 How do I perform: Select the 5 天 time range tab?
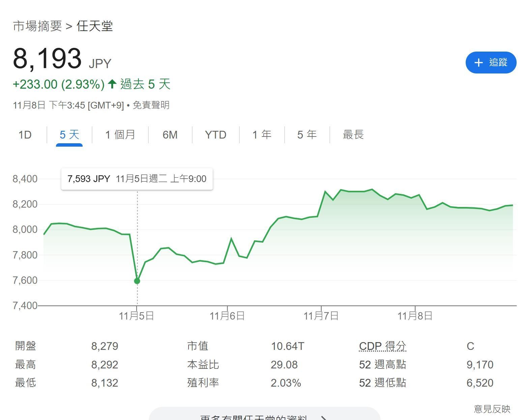pyautogui.click(x=69, y=135)
